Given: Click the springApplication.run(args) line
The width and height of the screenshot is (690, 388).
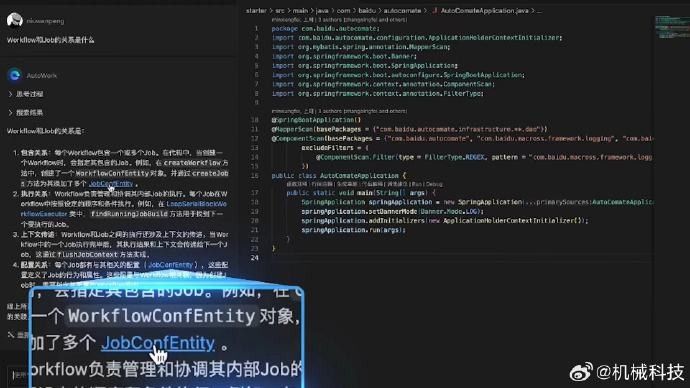Looking at the screenshot, I should [353, 230].
